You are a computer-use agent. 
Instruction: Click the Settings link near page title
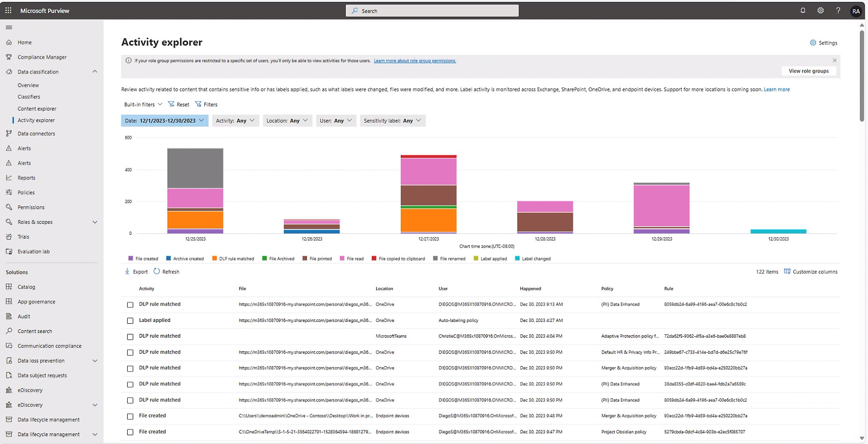point(824,43)
